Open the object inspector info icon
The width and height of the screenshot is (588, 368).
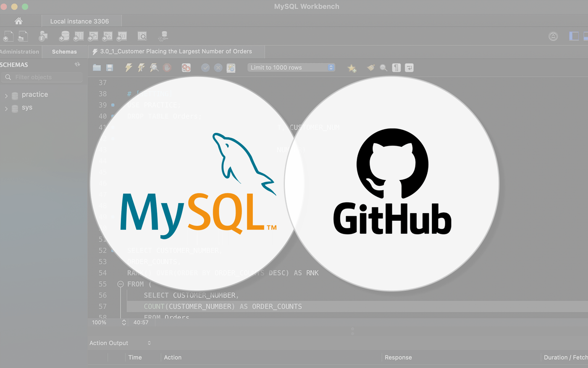point(43,37)
